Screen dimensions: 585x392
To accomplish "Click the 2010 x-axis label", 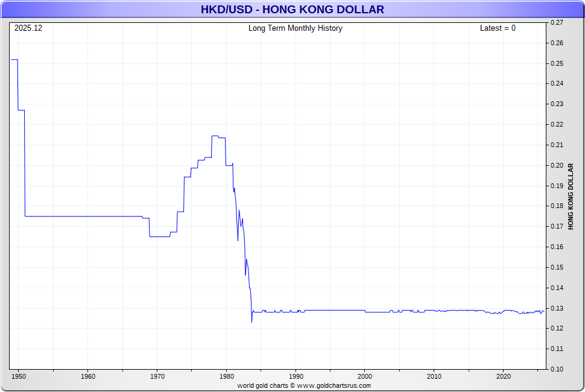I will (x=434, y=376).
